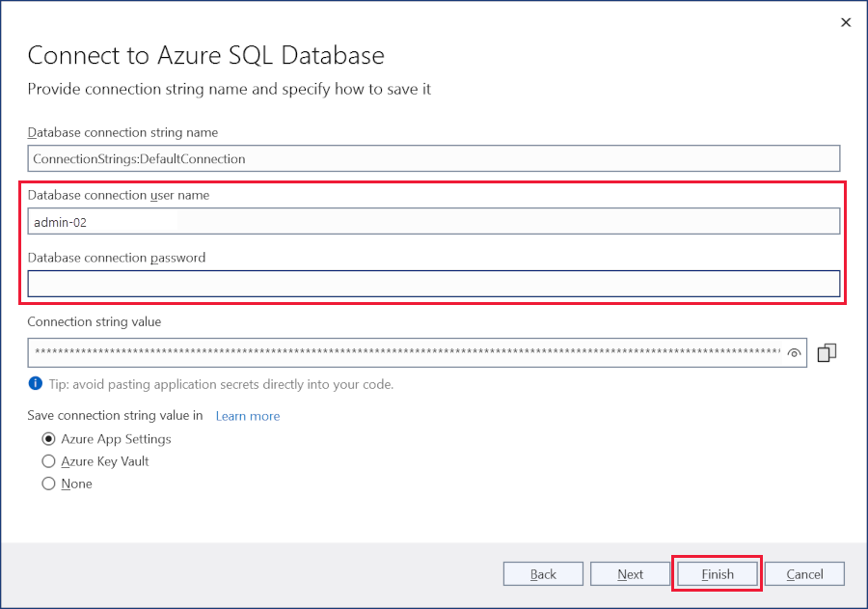The width and height of the screenshot is (868, 609).
Task: Click the user name field showing admin-02
Action: [433, 221]
